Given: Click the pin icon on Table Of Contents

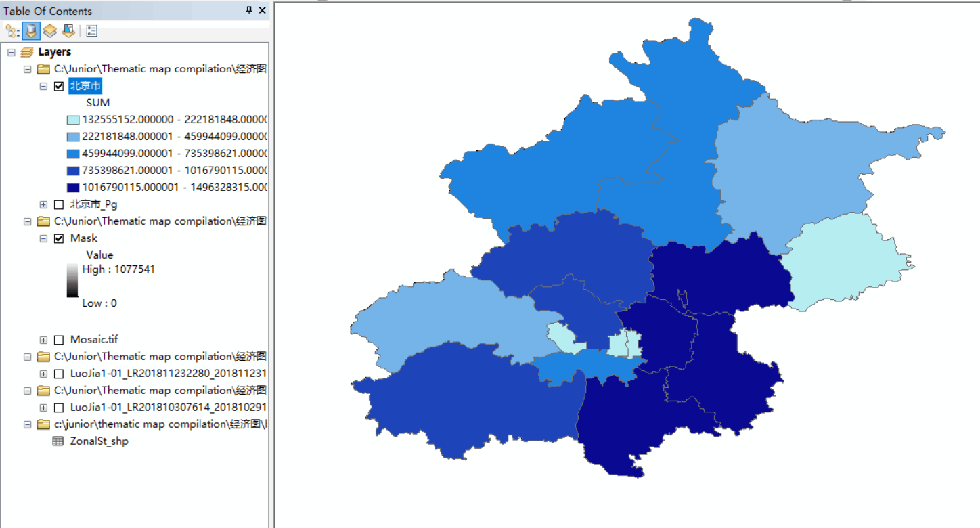Looking at the screenshot, I should (x=250, y=10).
